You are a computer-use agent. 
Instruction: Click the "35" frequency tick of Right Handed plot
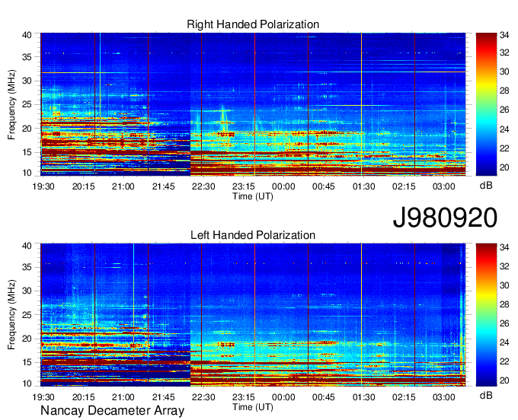[27, 57]
